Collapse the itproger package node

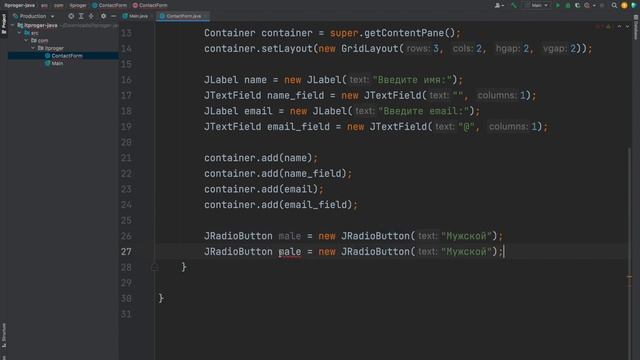click(33, 48)
